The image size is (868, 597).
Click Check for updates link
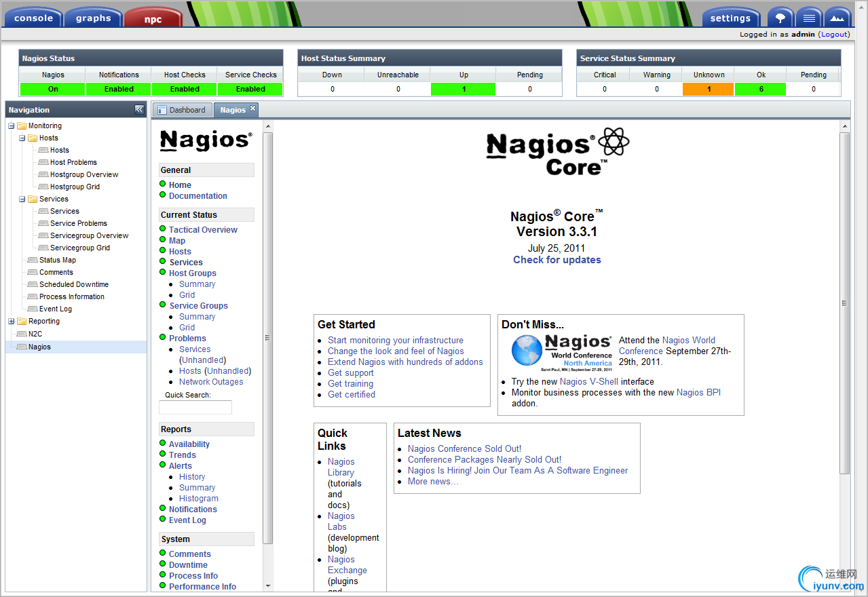557,260
